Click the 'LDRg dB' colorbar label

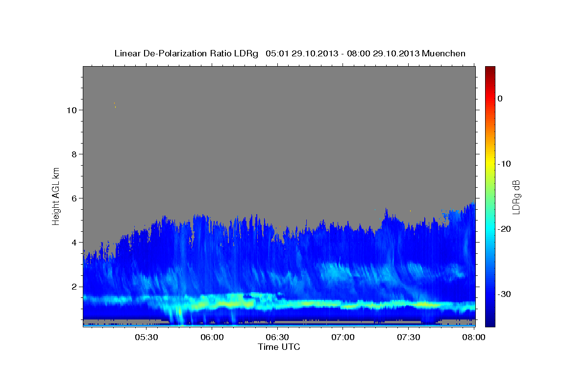pyautogui.click(x=516, y=197)
